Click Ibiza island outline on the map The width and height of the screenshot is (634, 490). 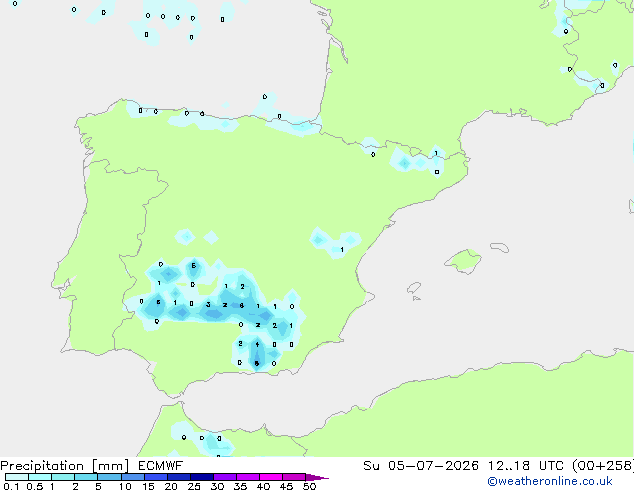pos(414,288)
